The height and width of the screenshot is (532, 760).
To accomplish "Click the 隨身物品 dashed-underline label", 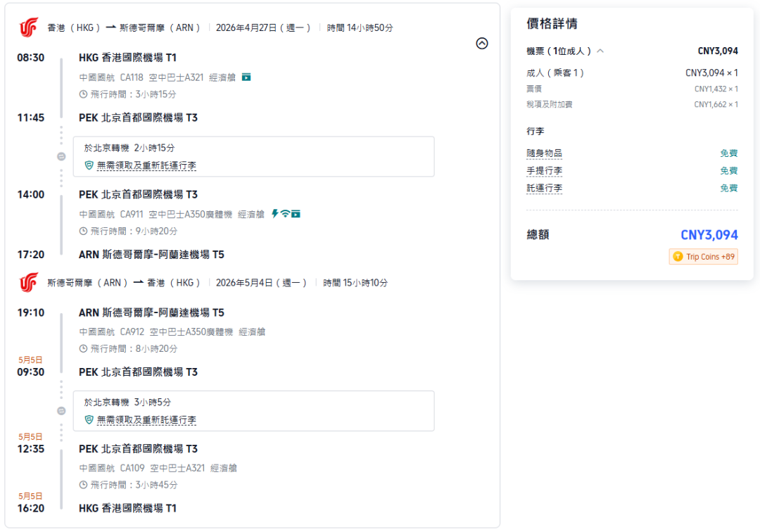I will click(543, 152).
